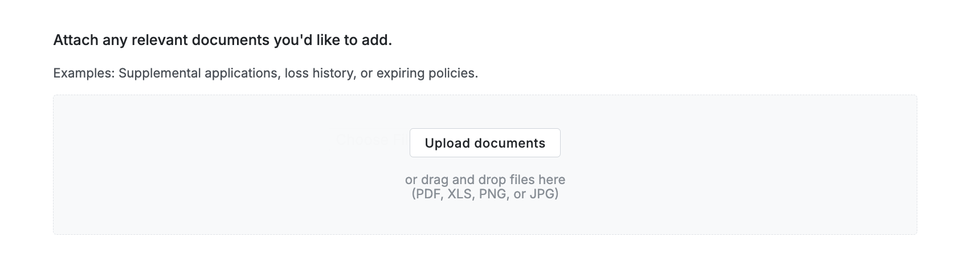Viewport: 980px width, 269px height.
Task: Click "PNG" in the accepted file types
Action: pyautogui.click(x=492, y=194)
